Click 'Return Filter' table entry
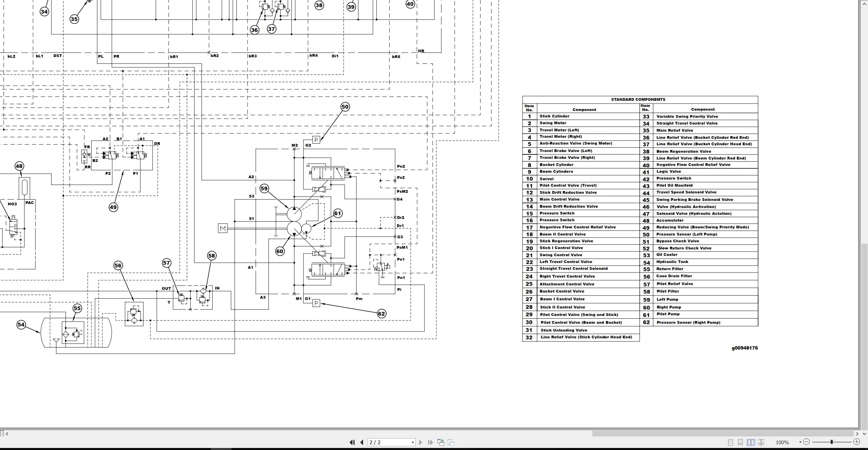 (670, 269)
